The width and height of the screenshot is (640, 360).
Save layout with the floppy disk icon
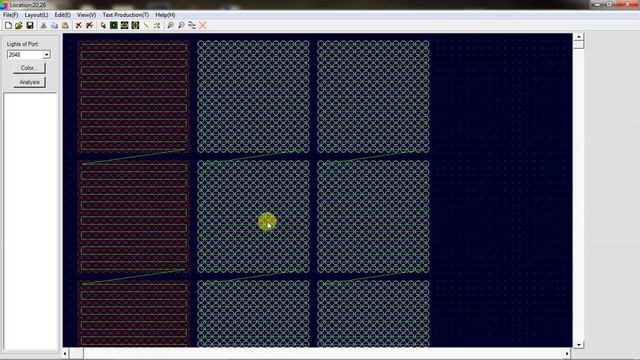30,25
